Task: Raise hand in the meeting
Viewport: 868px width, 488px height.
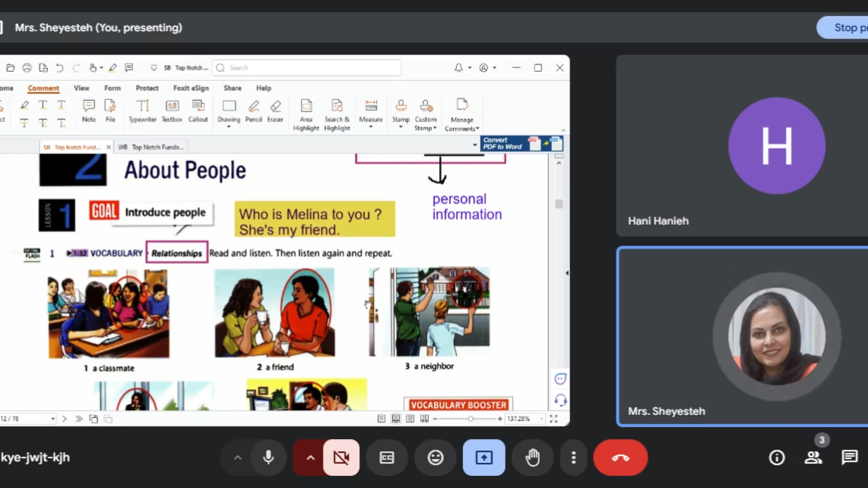Action: [x=533, y=458]
